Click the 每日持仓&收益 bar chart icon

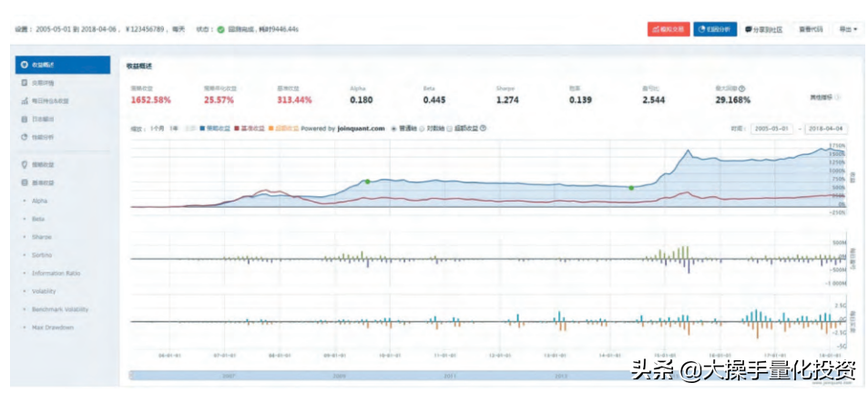(x=24, y=101)
